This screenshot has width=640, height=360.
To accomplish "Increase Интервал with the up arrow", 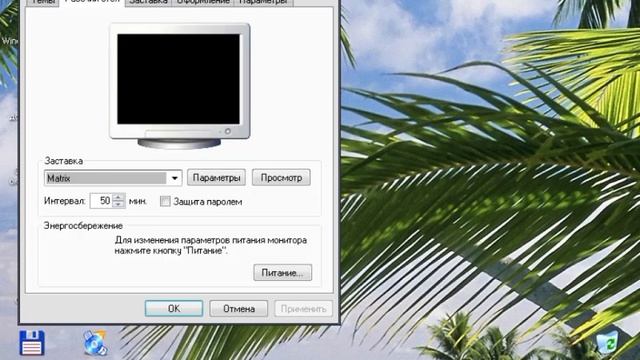I will tap(118, 197).
